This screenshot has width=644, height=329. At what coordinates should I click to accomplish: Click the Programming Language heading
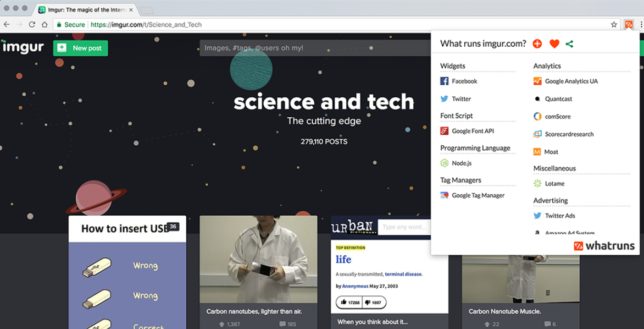click(475, 147)
